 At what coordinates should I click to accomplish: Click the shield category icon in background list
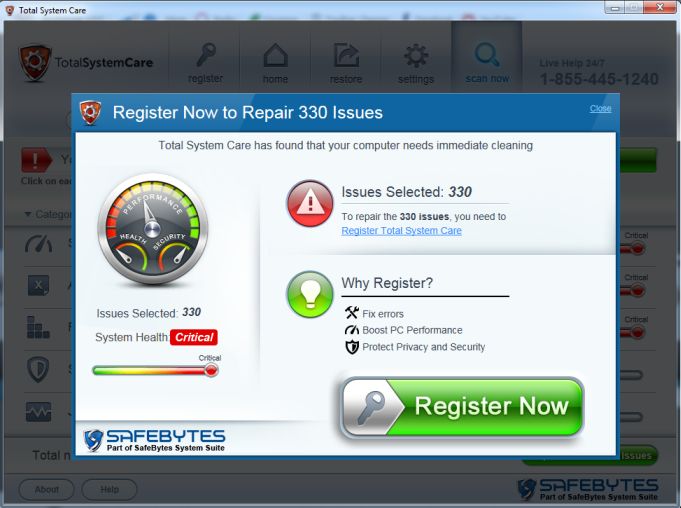tap(38, 369)
